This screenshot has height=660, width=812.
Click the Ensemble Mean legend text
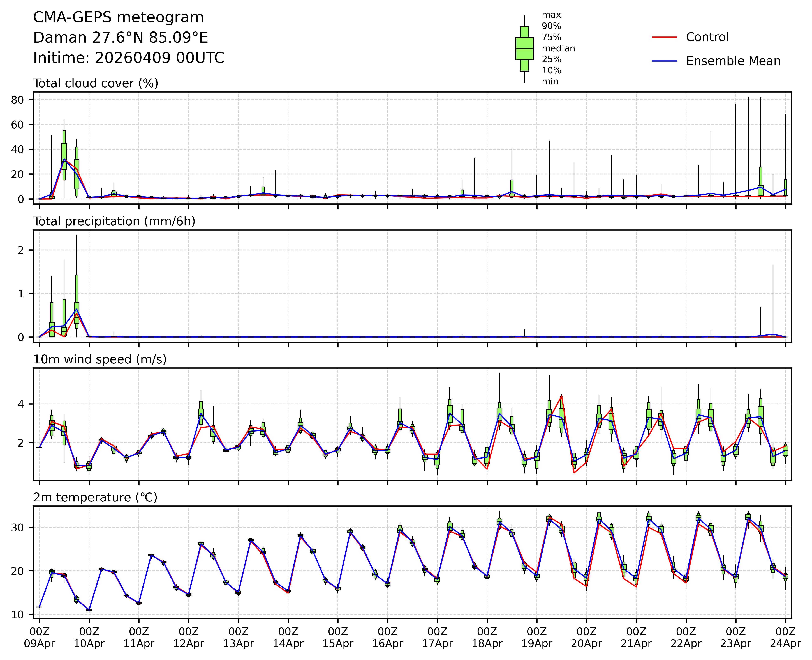[733, 61]
